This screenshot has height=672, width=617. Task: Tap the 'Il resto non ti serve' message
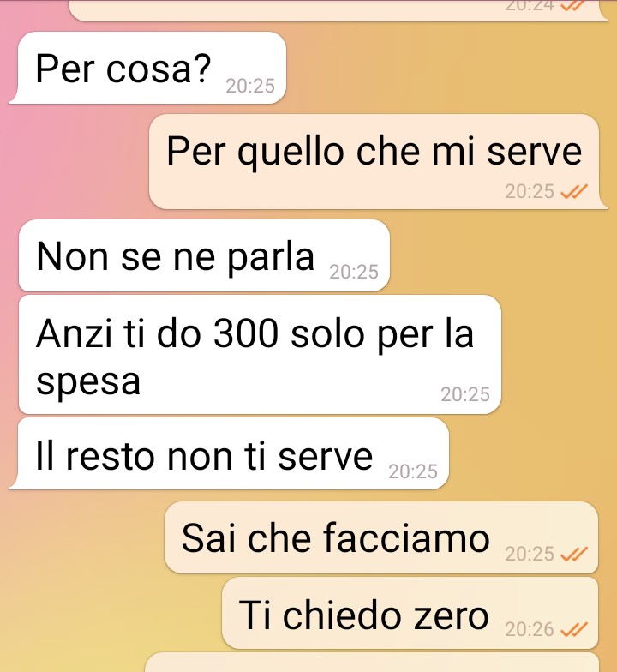(x=230, y=454)
